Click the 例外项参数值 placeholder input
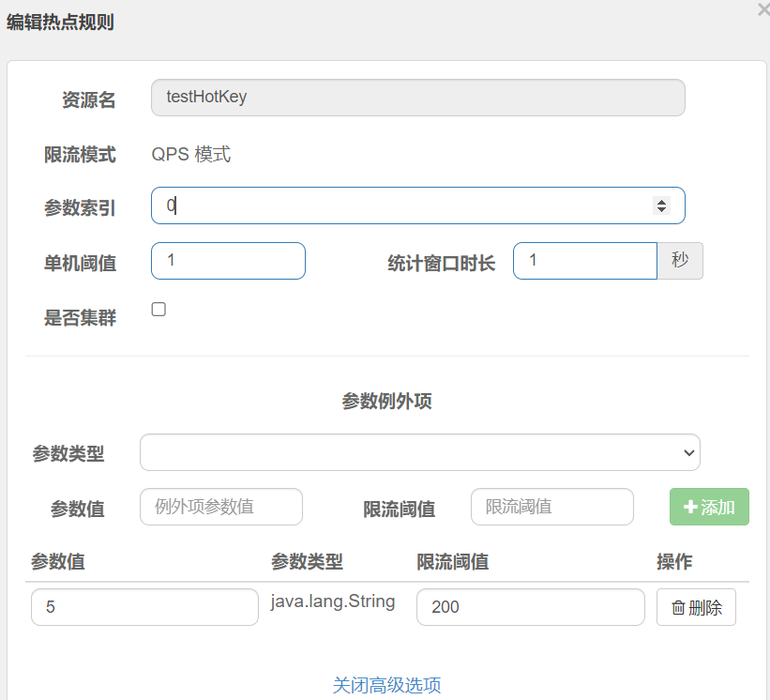The width and height of the screenshot is (770, 700). pos(221,507)
